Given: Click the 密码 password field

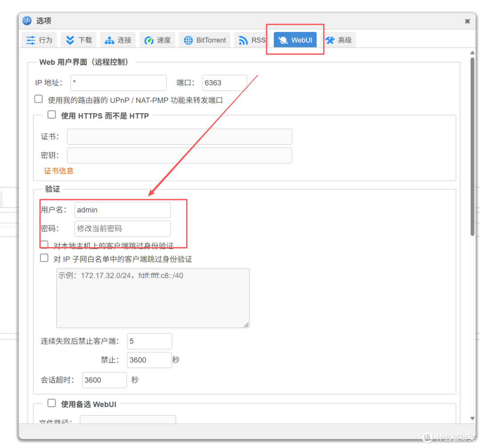Looking at the screenshot, I should [x=123, y=228].
